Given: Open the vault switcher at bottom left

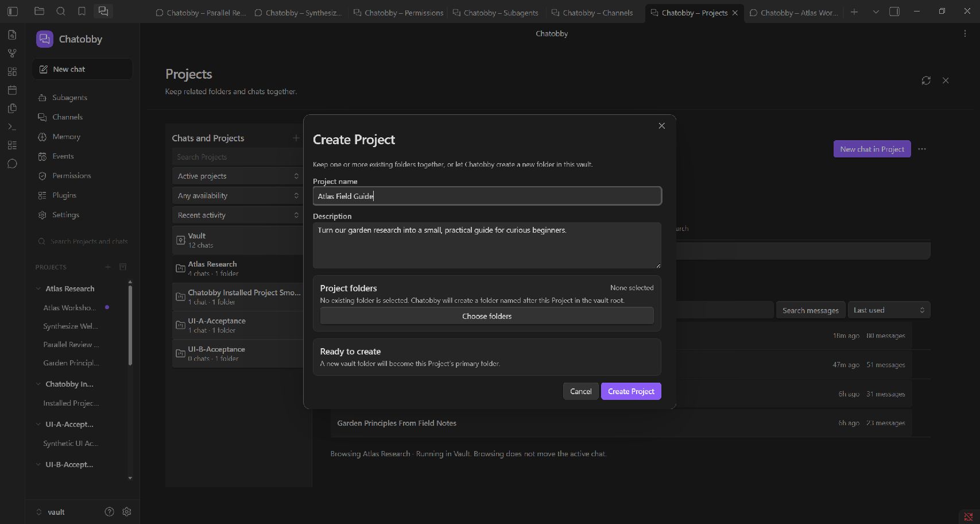Looking at the screenshot, I should point(51,512).
